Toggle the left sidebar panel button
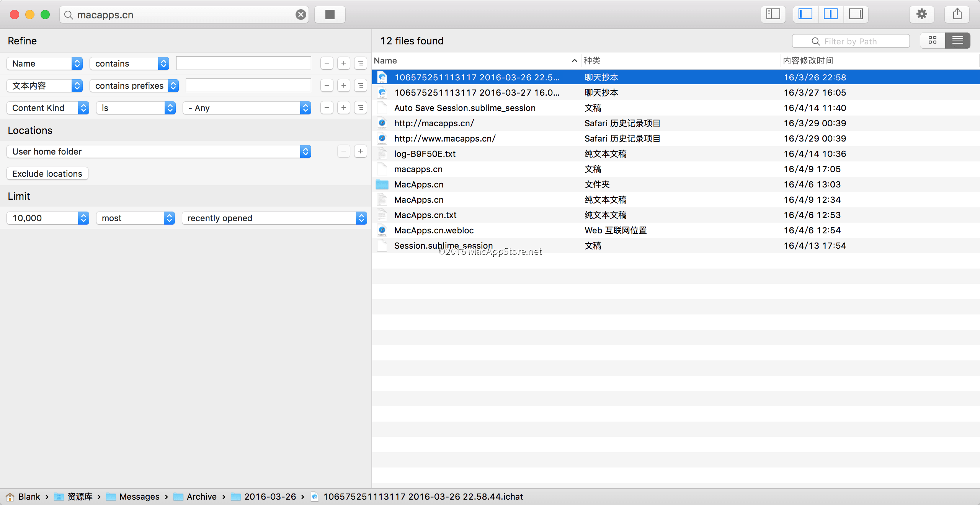The width and height of the screenshot is (980, 505). click(773, 14)
